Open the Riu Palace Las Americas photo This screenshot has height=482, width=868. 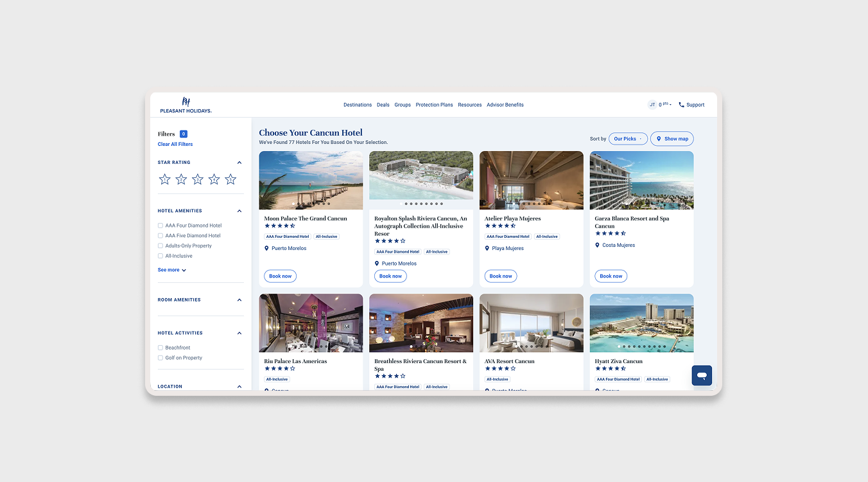pyautogui.click(x=311, y=323)
